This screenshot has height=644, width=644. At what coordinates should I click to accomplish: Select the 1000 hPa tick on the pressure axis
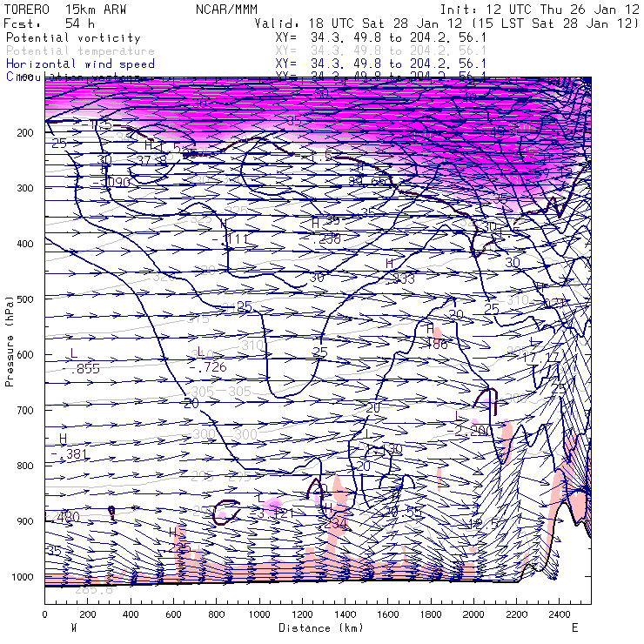point(23,577)
